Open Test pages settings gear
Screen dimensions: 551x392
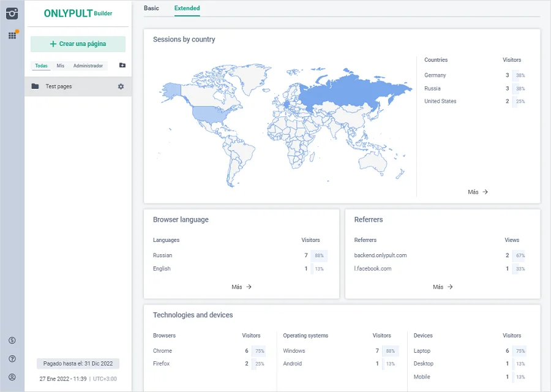121,86
